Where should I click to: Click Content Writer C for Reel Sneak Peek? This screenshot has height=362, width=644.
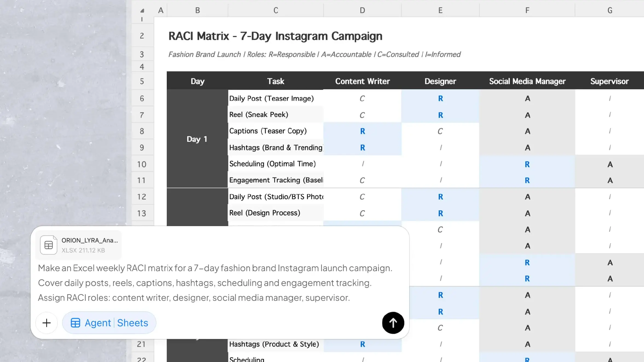[x=362, y=115]
